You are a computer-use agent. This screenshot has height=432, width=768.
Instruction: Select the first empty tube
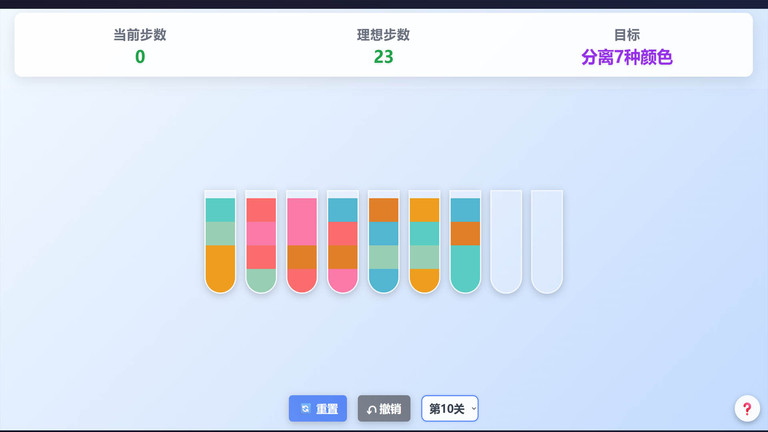click(x=506, y=242)
